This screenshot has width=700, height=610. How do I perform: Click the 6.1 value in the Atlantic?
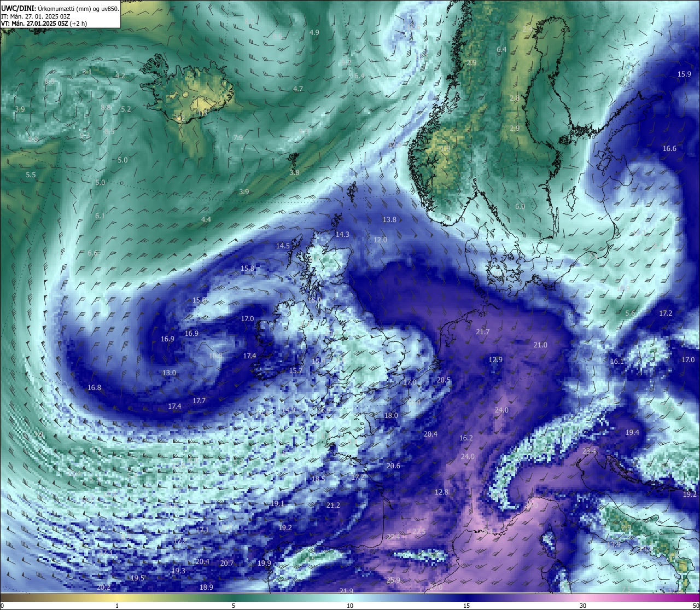point(100,216)
